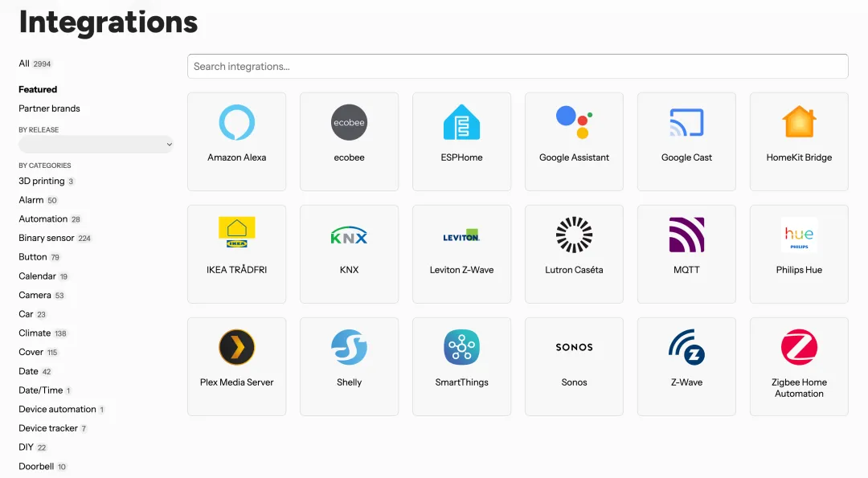This screenshot has width=868, height=478.
Task: Click the HomeKit Bridge label
Action: [x=799, y=157]
